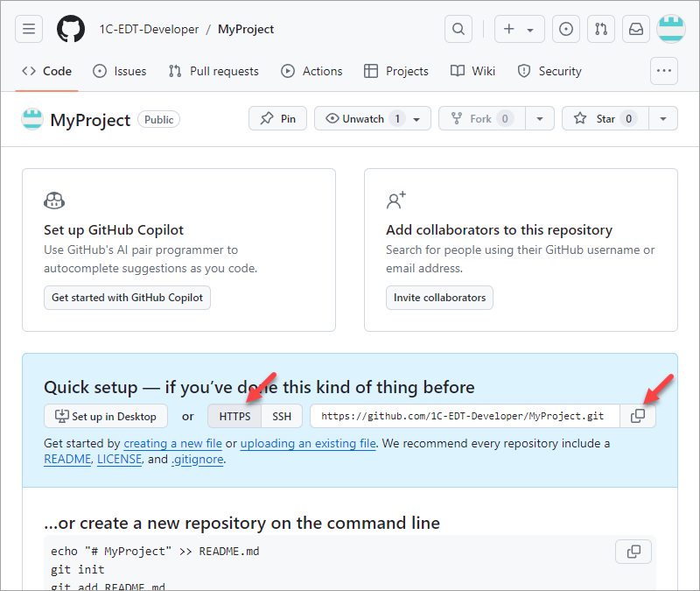Click the GitHub logo icon

(71, 29)
